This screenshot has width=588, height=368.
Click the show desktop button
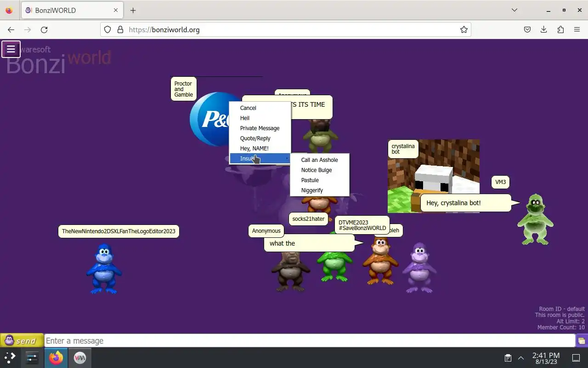[x=576, y=358]
